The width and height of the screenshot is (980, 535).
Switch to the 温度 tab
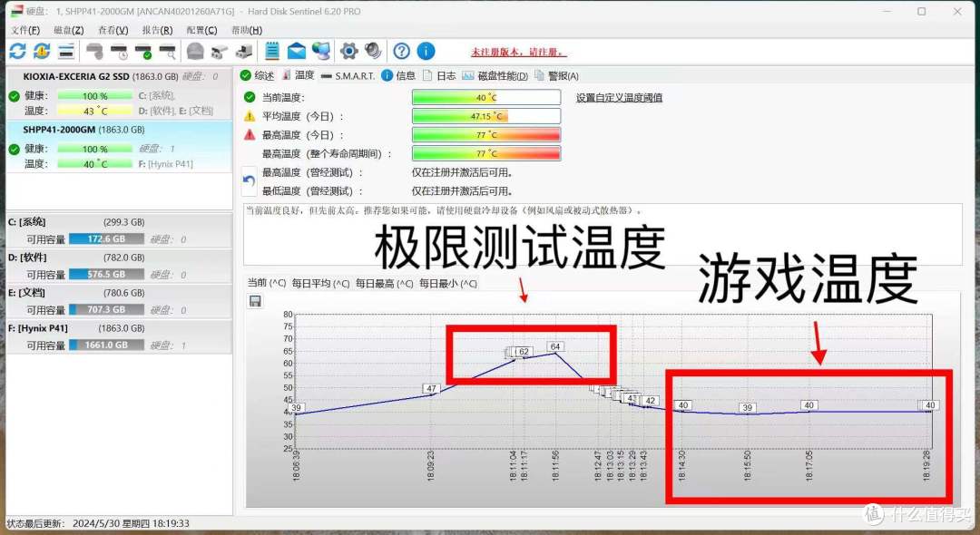click(x=299, y=75)
